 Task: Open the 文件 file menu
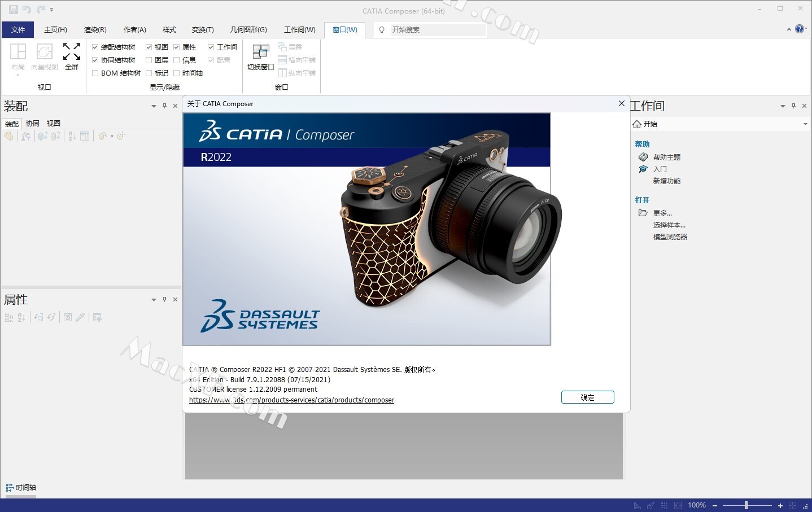[x=18, y=30]
